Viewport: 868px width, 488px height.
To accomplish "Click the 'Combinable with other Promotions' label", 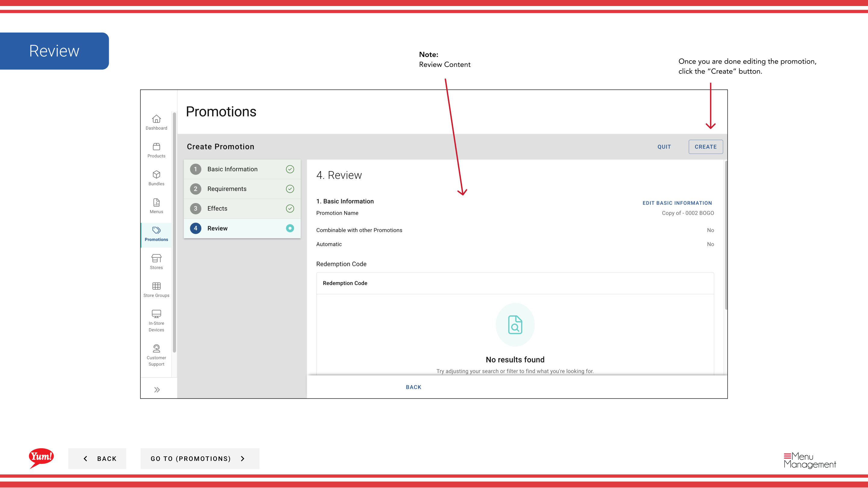I will pos(359,230).
